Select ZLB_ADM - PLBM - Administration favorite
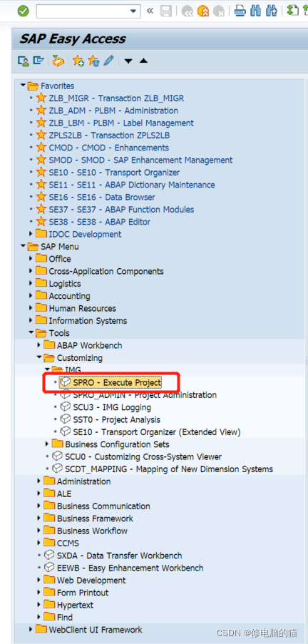The width and height of the screenshot is (308, 644). click(x=113, y=111)
